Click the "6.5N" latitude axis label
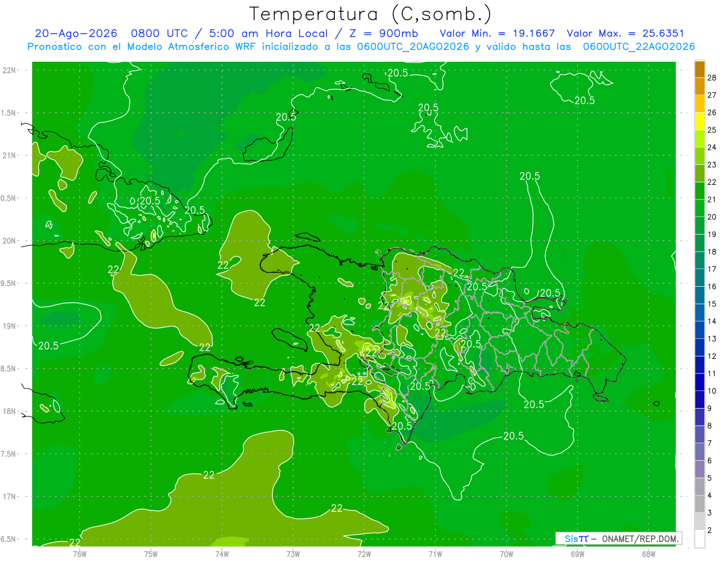The image size is (728, 562). click(9, 540)
